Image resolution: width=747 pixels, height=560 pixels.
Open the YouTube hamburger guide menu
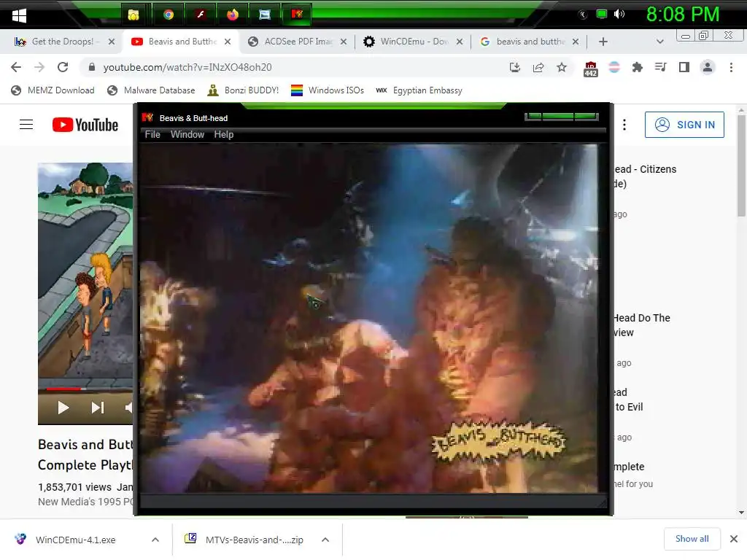click(x=26, y=125)
